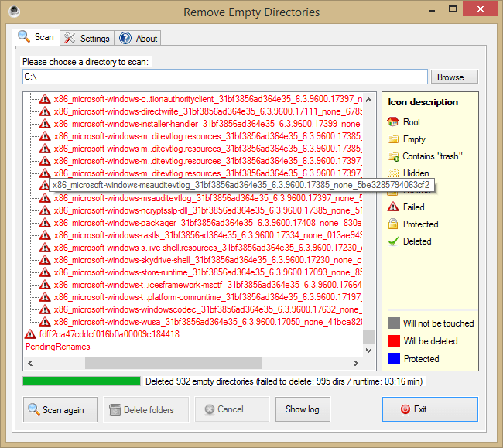Open the Show log button
This screenshot has width=503, height=448.
click(303, 409)
